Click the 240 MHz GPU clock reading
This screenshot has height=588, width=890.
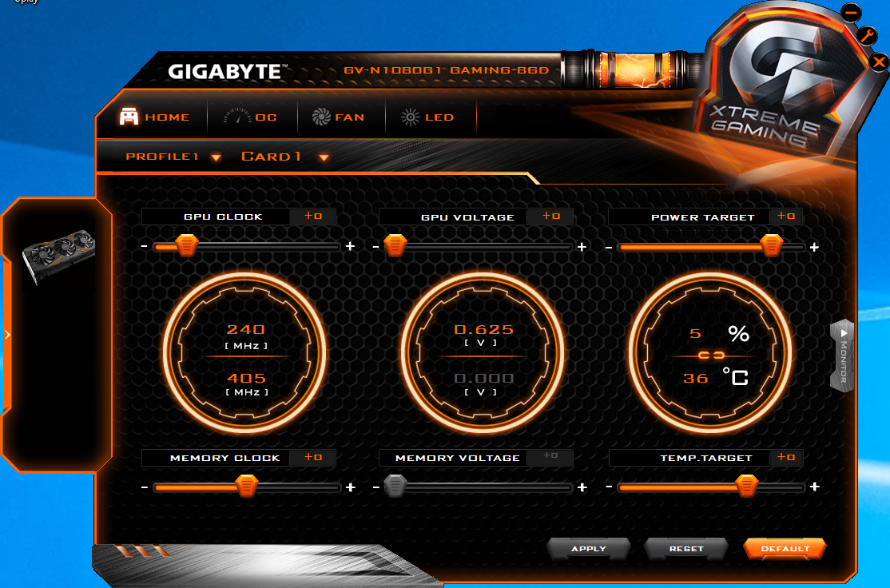click(x=246, y=330)
